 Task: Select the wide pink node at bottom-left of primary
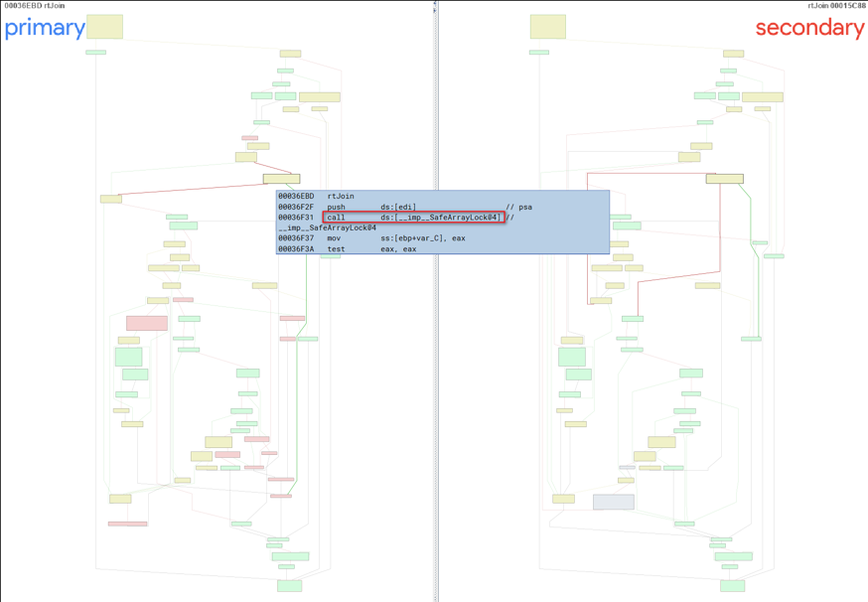coord(127,524)
